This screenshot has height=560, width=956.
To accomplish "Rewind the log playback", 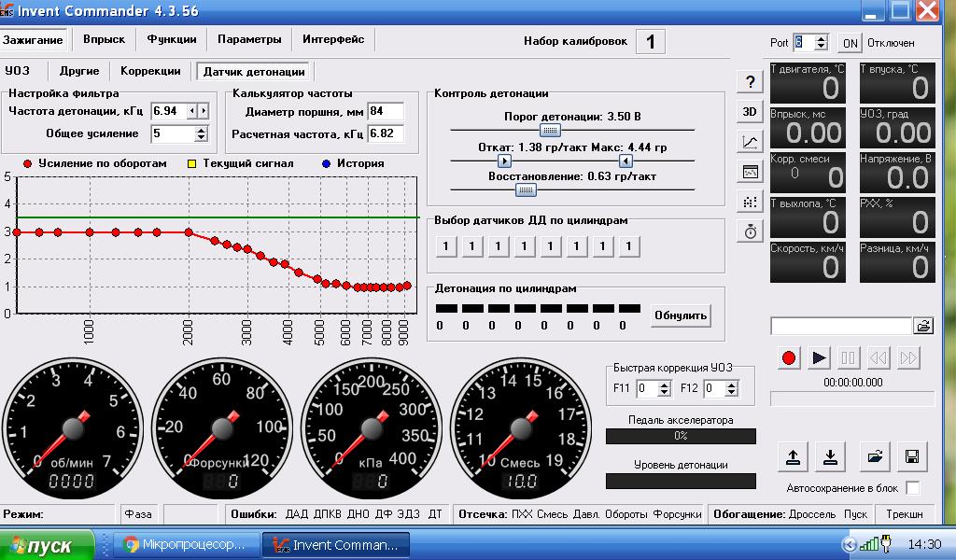I will [x=878, y=357].
